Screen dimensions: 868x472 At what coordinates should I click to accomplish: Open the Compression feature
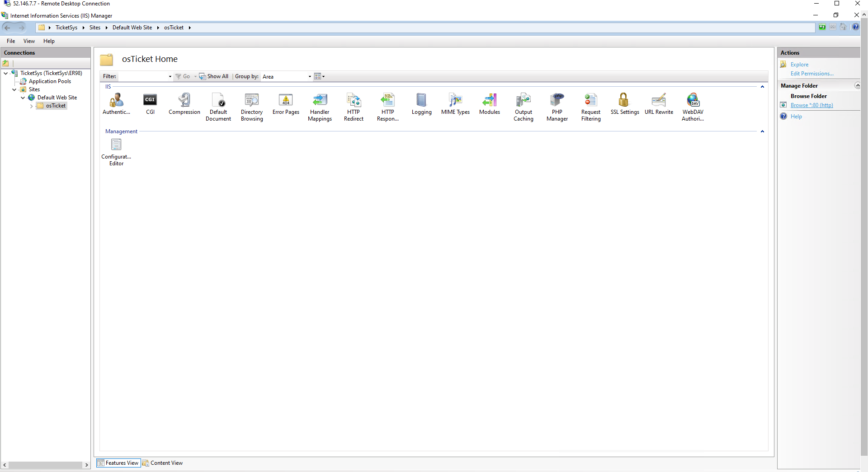pos(184,104)
